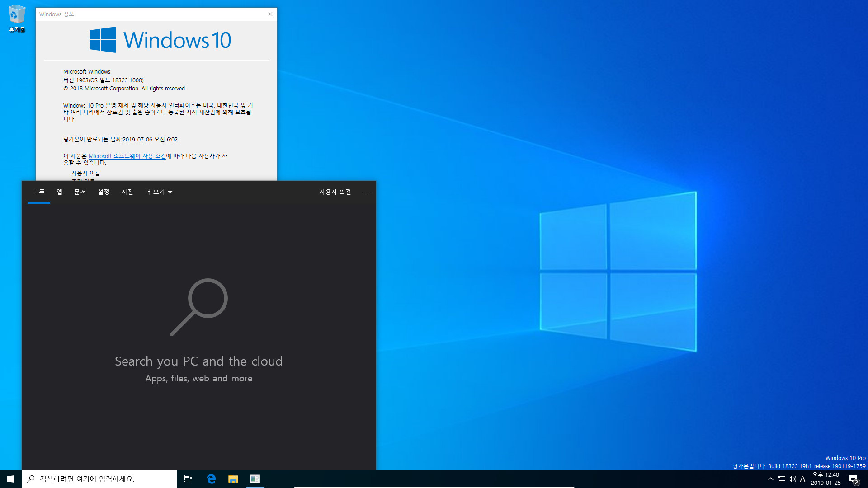Open the taskbar clock and calendar
Image resolution: width=868 pixels, height=488 pixels.
(826, 479)
